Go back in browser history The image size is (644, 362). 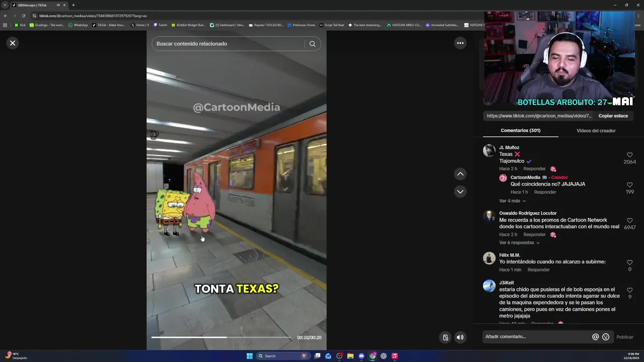coord(6,16)
